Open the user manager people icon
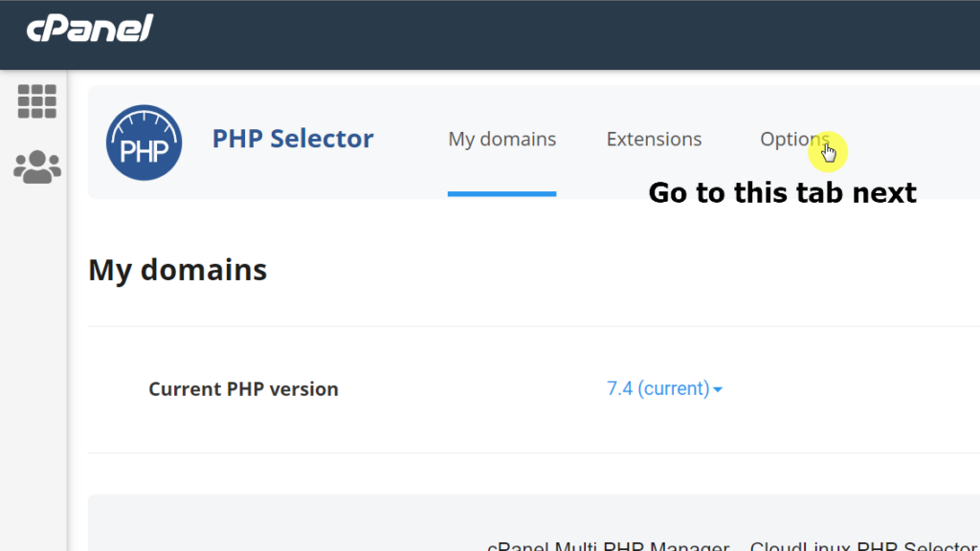This screenshot has height=551, width=980. coord(37,166)
